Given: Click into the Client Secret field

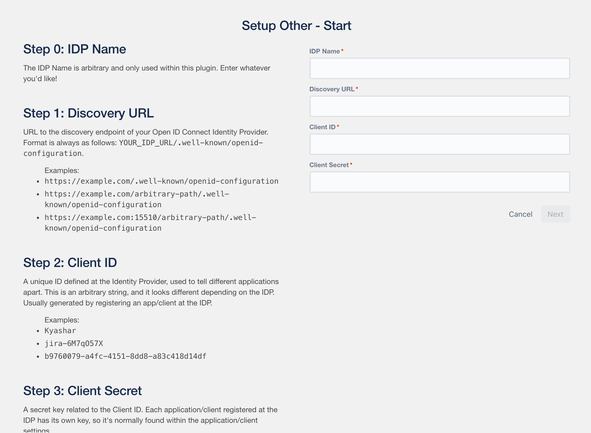Looking at the screenshot, I should coord(439,182).
